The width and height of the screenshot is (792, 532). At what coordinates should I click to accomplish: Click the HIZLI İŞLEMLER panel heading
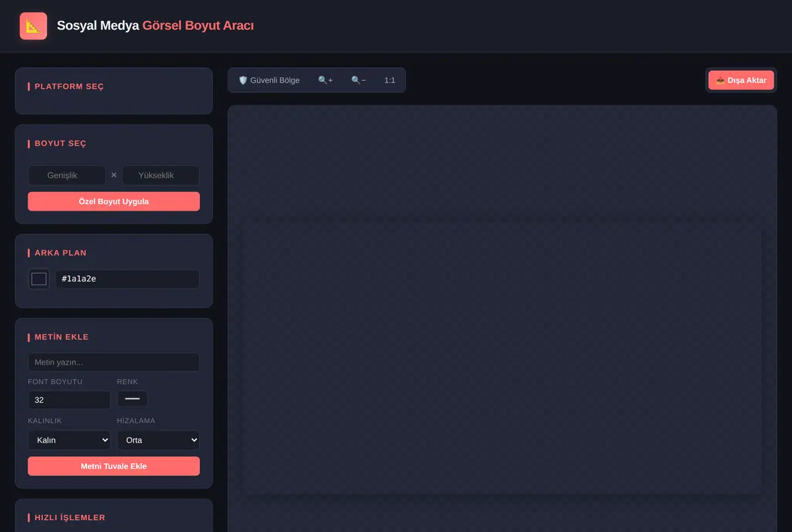[x=70, y=517]
